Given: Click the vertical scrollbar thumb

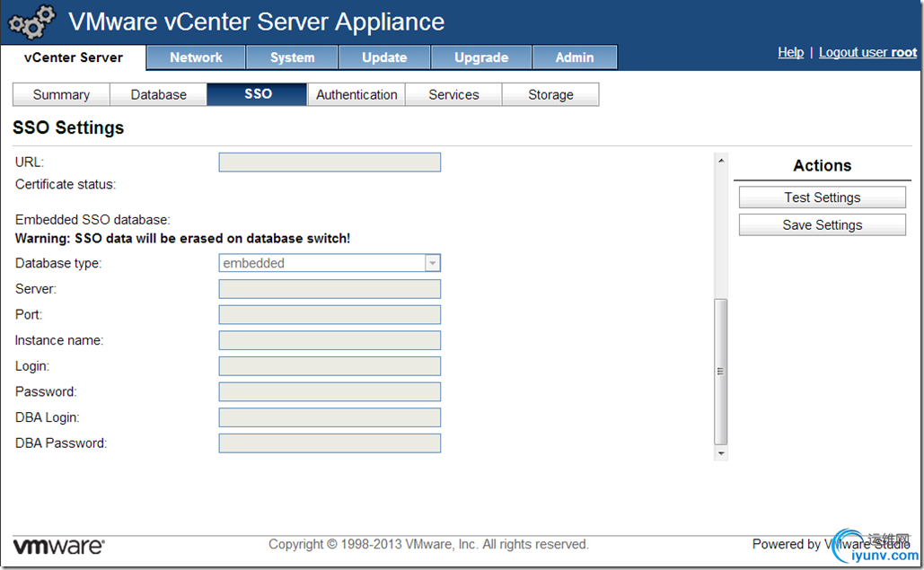Looking at the screenshot, I should click(721, 372).
